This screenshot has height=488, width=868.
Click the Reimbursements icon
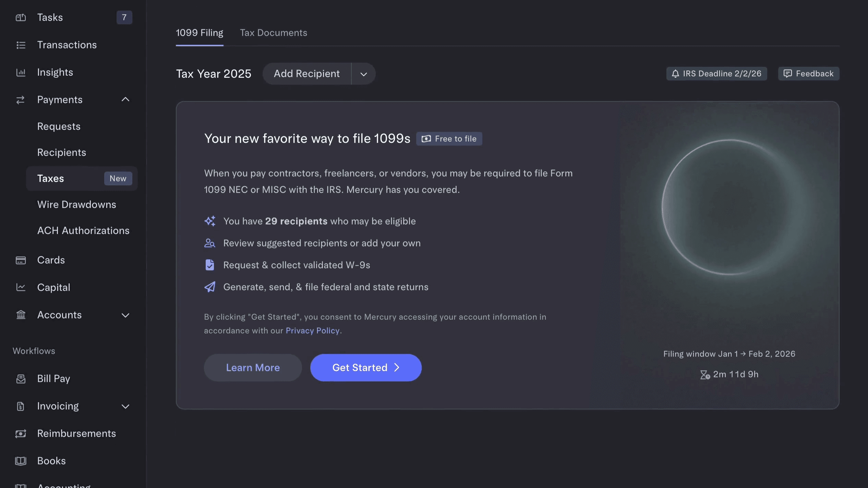[21, 434]
